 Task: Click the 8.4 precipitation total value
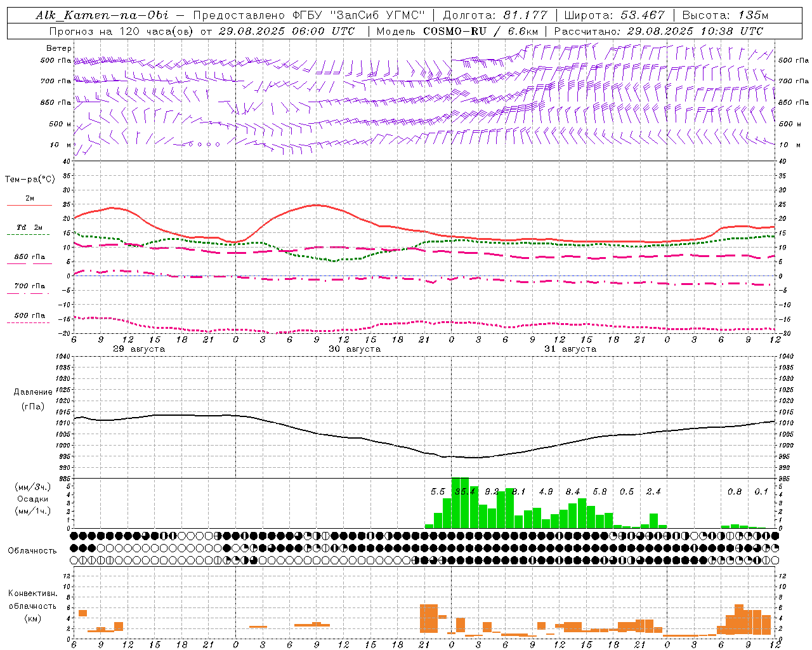[573, 492]
